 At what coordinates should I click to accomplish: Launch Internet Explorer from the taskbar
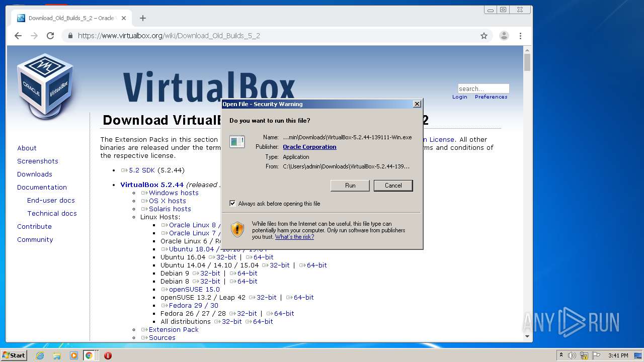click(x=40, y=355)
